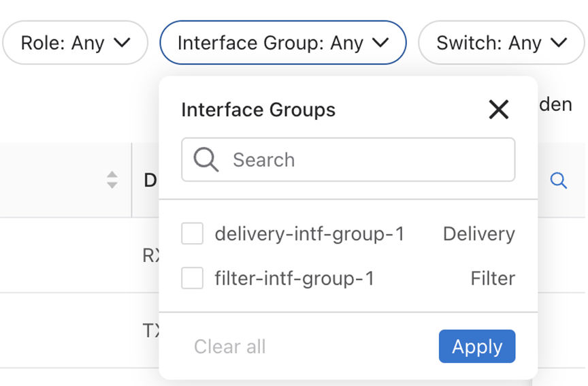Tick the delivery-intf-group-1 checkbox
Screen dimensions: 588x386
193,234
